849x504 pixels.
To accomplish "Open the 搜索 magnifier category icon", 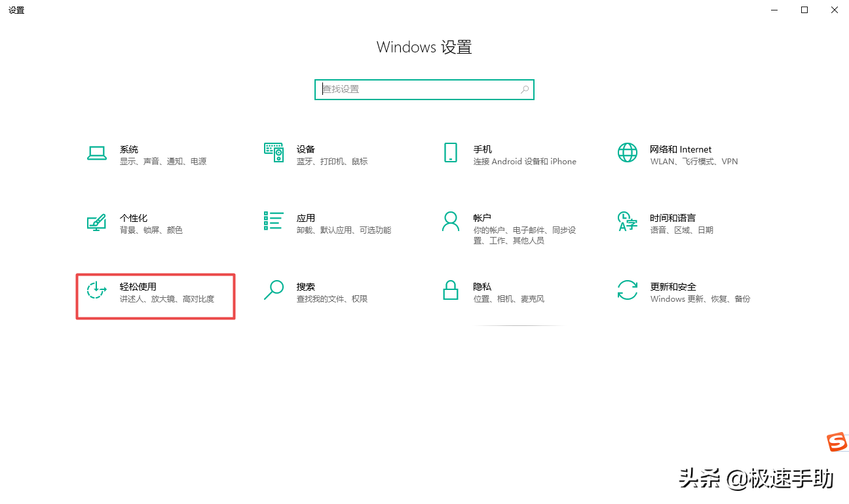I will pos(274,290).
